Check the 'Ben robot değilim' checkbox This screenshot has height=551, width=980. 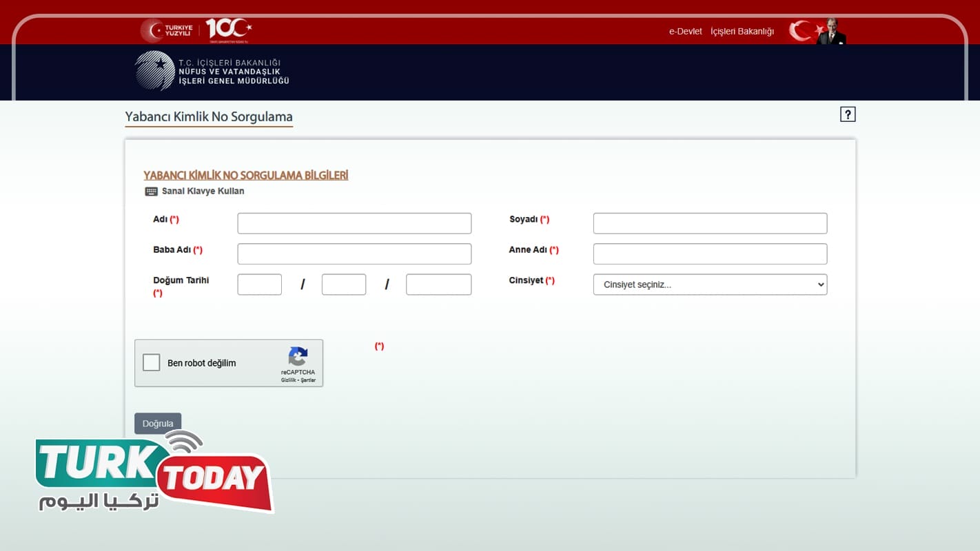coord(152,362)
